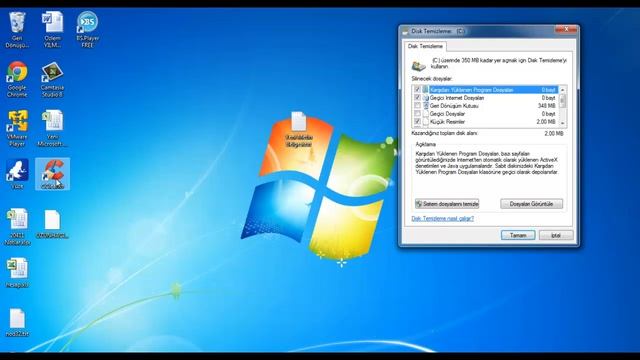The width and height of the screenshot is (640, 360).
Task: Select the Disk Temizleme tab
Action: [x=425, y=47]
